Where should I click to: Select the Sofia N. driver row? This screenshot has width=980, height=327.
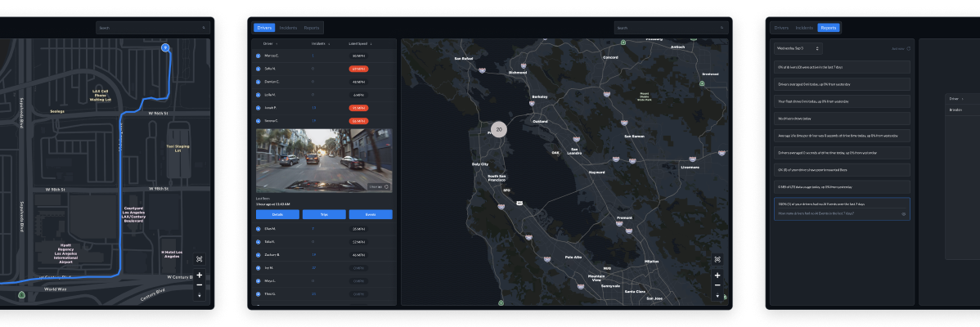pyautogui.click(x=324, y=69)
